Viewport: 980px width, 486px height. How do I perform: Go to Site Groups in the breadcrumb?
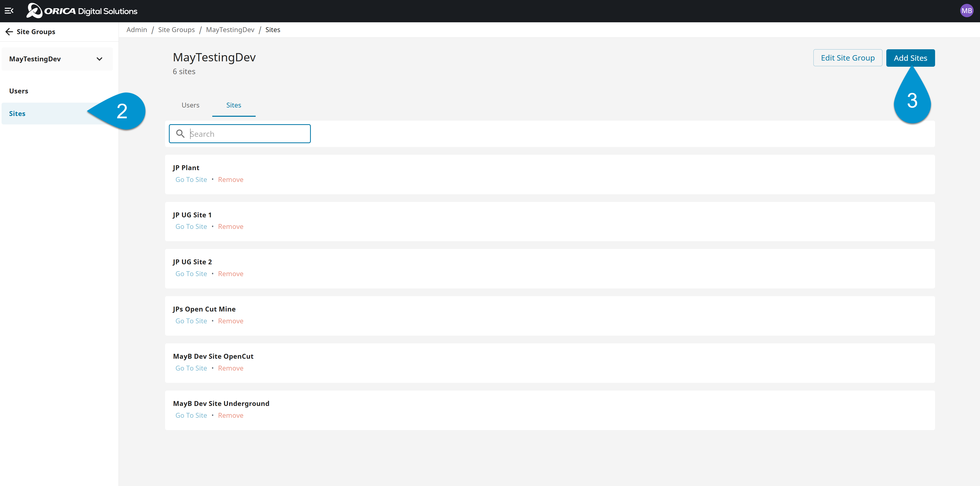(176, 30)
